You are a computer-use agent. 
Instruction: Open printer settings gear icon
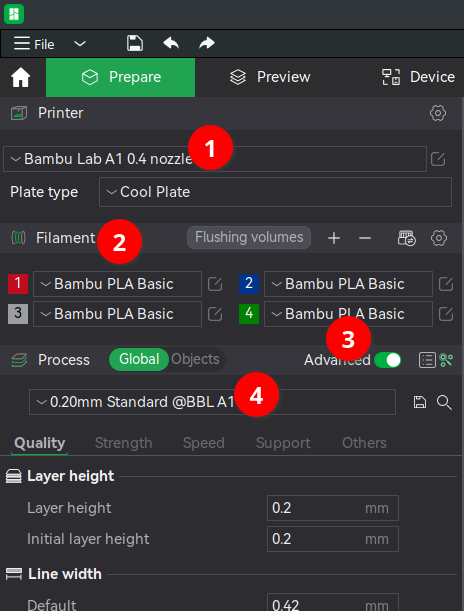point(438,113)
